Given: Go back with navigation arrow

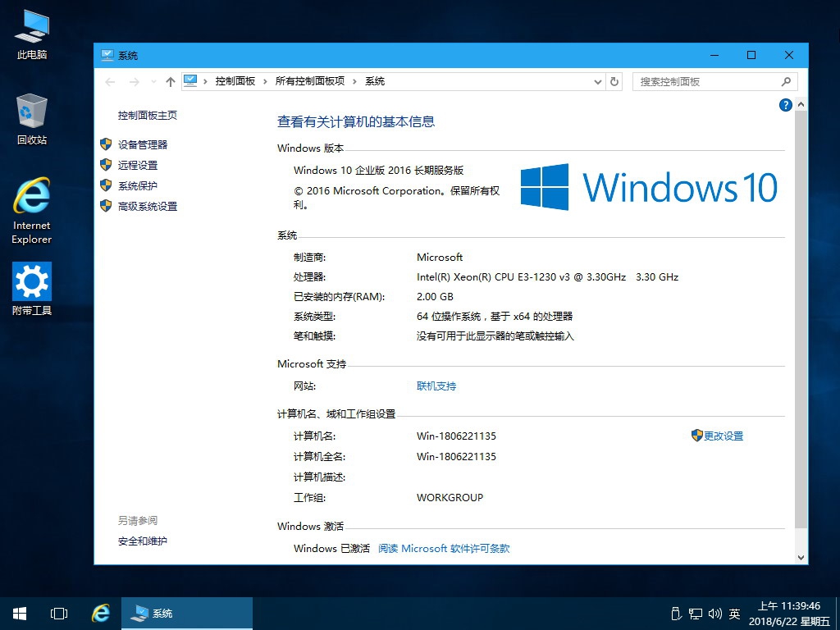Looking at the screenshot, I should tap(111, 81).
